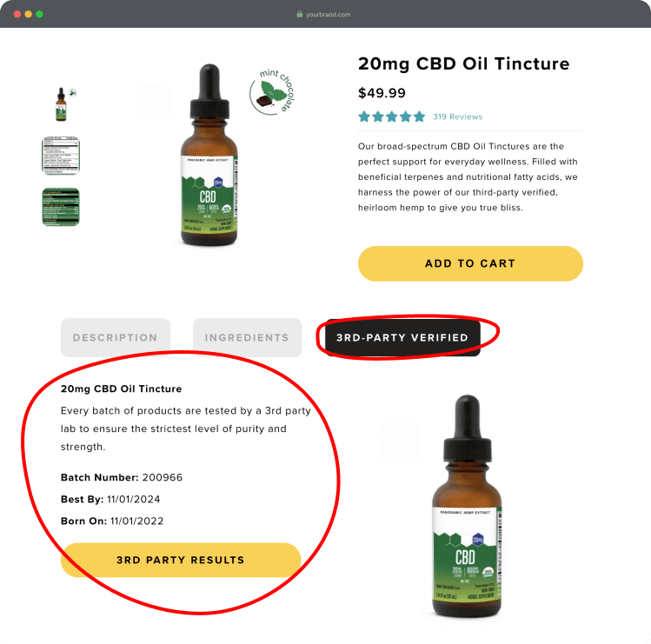
Task: Select the white nutrition label thumbnail
Action: click(x=61, y=156)
